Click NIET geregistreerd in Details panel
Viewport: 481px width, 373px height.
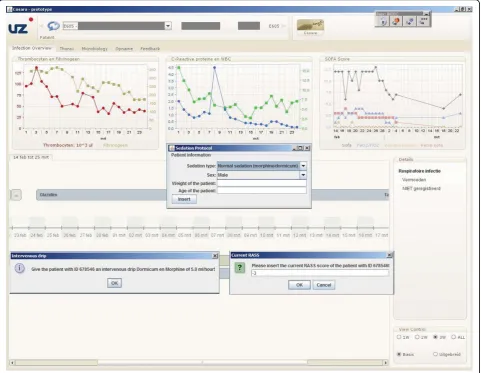click(x=421, y=188)
